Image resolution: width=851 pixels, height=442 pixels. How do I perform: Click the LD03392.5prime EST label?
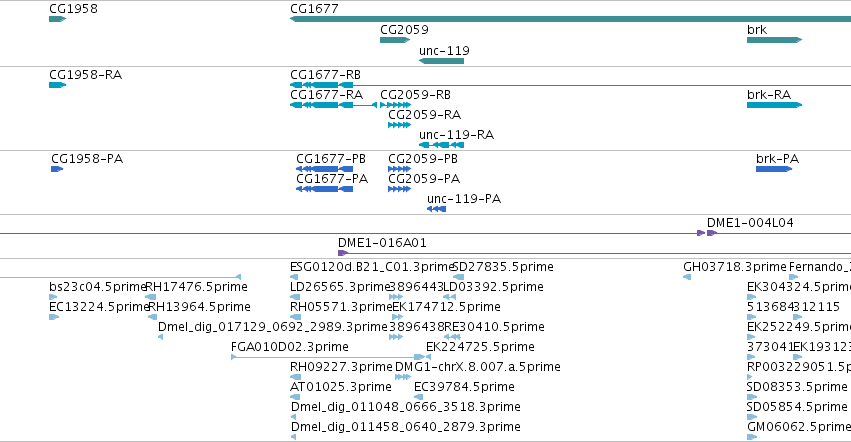[x=493, y=287]
